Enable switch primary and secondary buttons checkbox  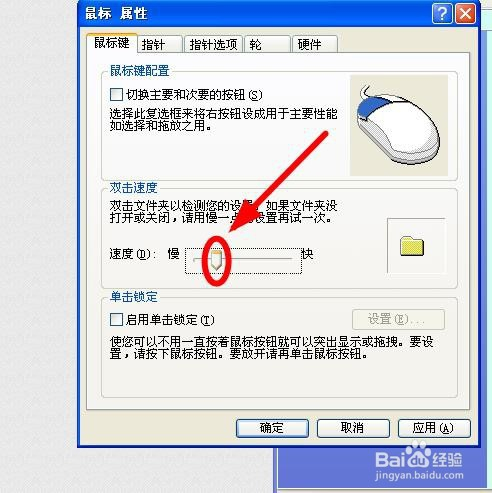click(116, 94)
